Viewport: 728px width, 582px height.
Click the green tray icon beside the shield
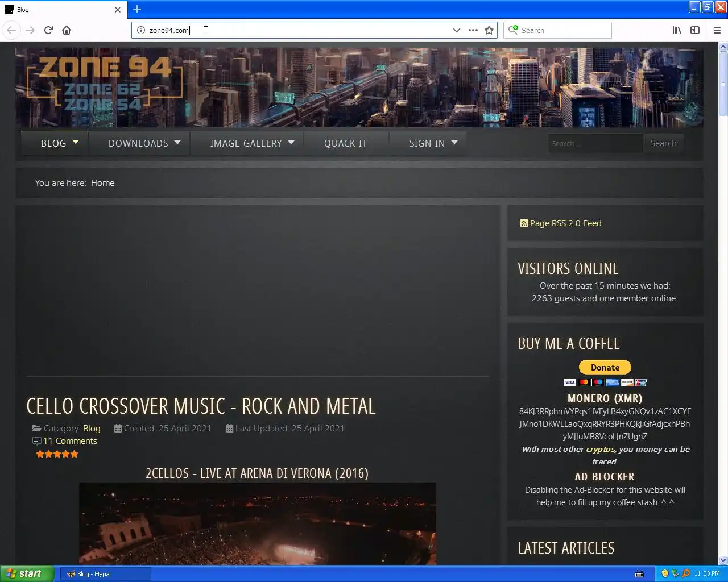pos(675,573)
